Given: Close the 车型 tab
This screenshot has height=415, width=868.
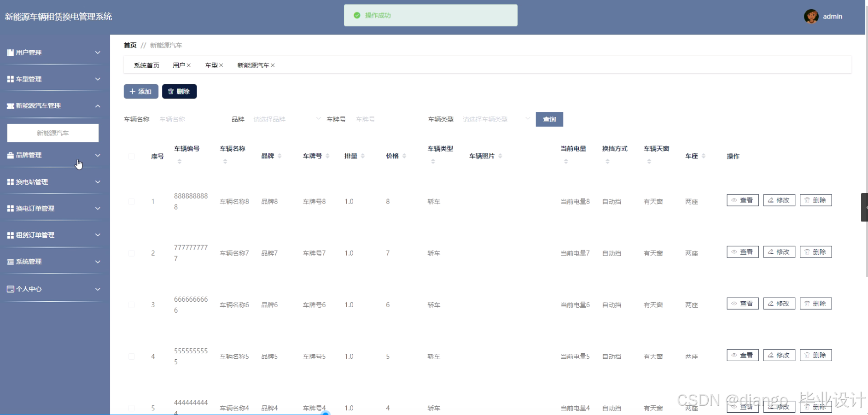Looking at the screenshot, I should tap(221, 65).
